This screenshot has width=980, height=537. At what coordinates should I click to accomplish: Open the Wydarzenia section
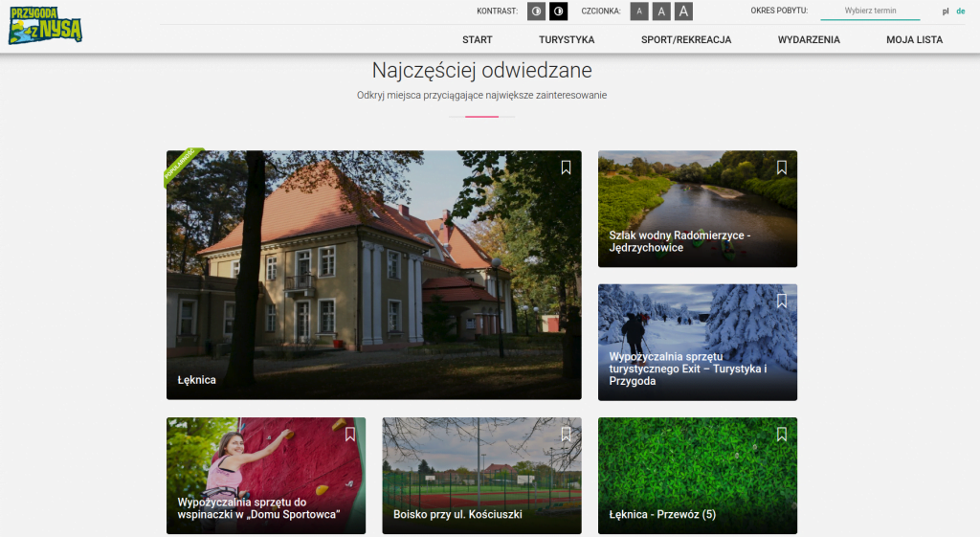[809, 40]
